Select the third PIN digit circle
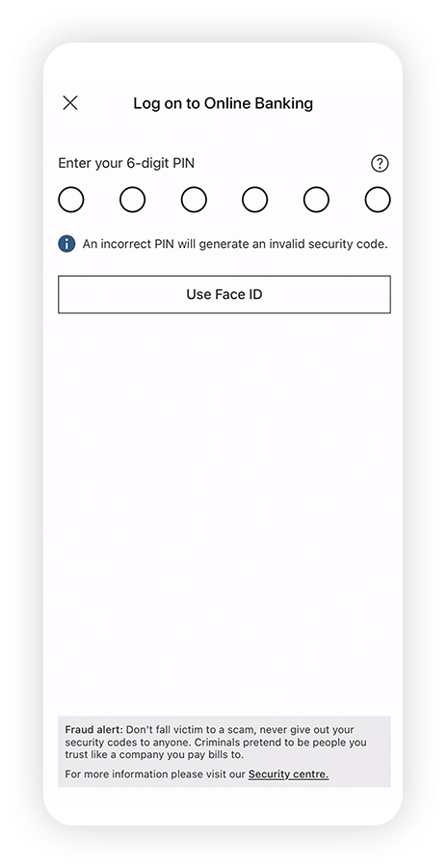The height and width of the screenshot is (868, 448). click(x=194, y=200)
